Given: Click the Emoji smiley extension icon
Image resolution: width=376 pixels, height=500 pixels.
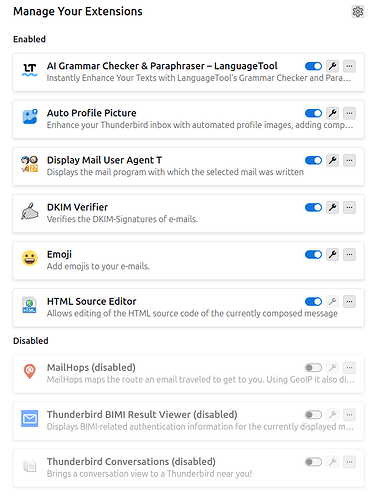Looking at the screenshot, I should [30, 258].
